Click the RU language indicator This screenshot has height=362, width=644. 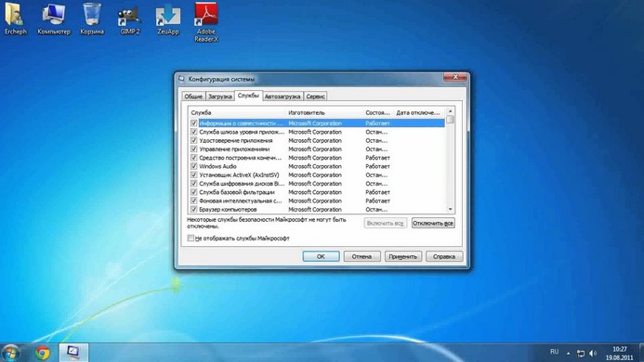(554, 352)
